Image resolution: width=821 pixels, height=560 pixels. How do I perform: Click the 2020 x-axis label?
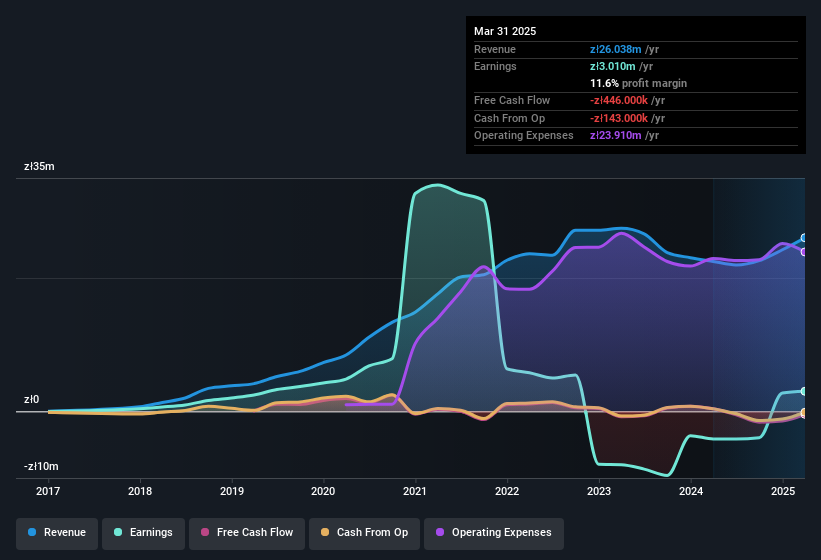coord(323,491)
